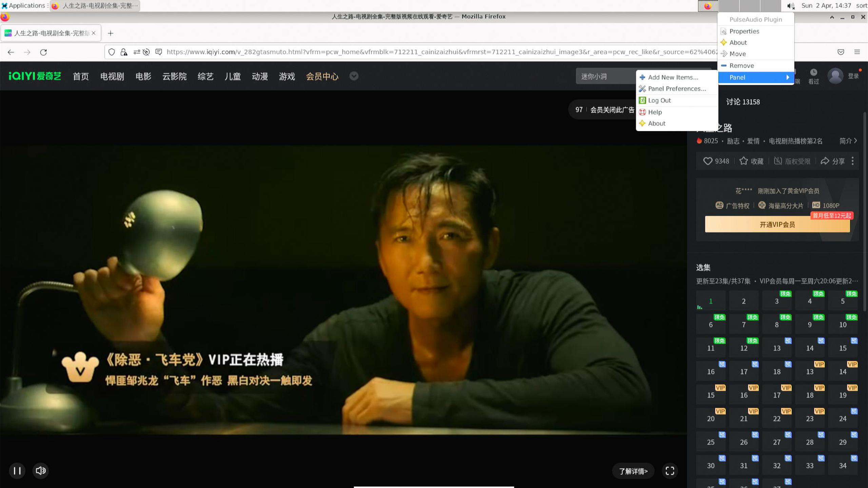Click the 开通VIP会员 button

777,224
